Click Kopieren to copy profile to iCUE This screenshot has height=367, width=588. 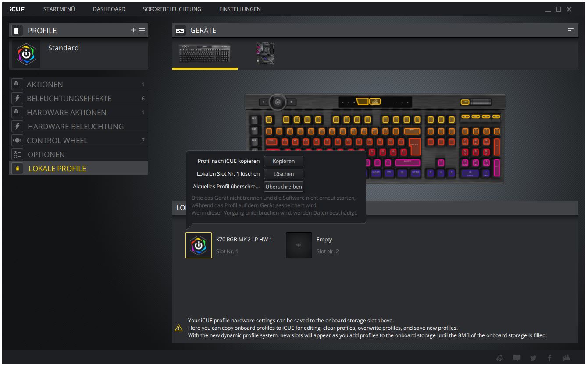[283, 161]
